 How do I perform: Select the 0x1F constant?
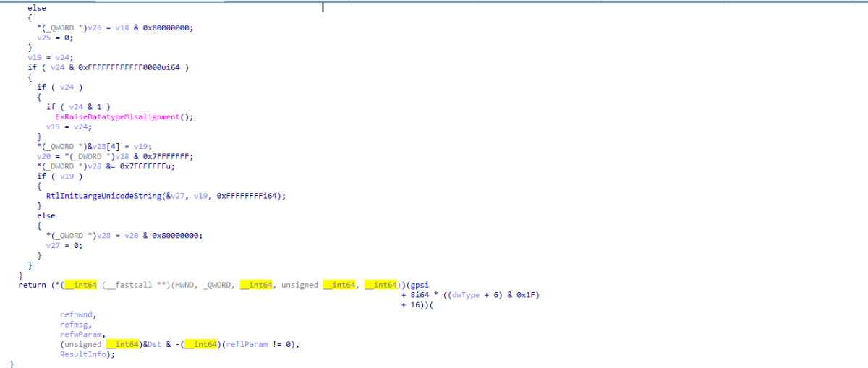coord(527,295)
